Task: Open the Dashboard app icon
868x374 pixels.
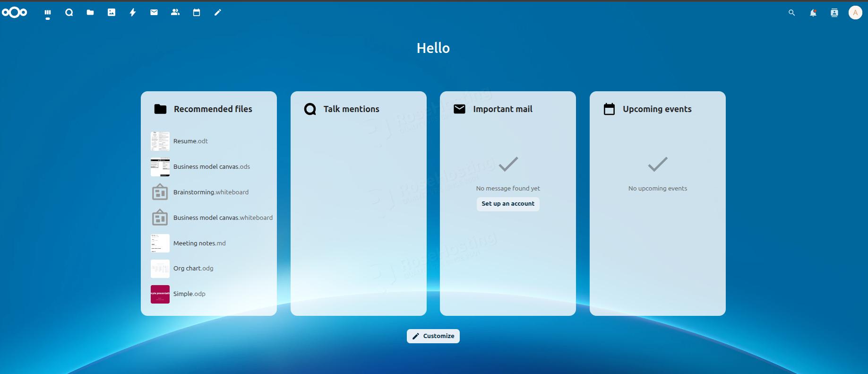Action: [x=48, y=13]
